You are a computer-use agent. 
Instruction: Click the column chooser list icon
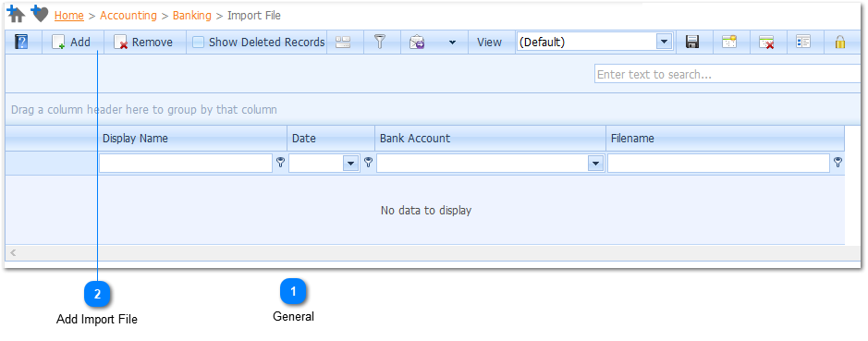(803, 43)
